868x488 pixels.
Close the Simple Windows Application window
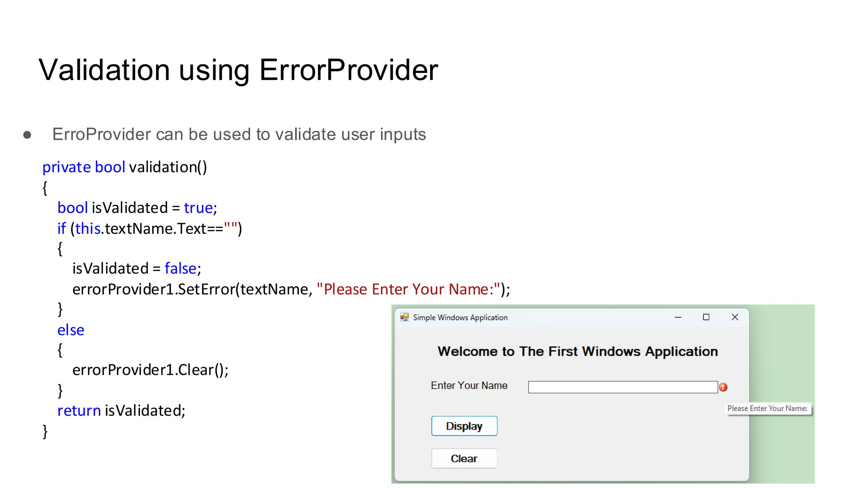point(735,317)
